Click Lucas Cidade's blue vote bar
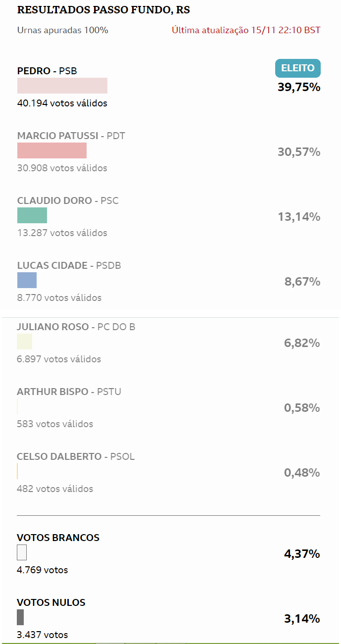341x644 pixels. [27, 280]
